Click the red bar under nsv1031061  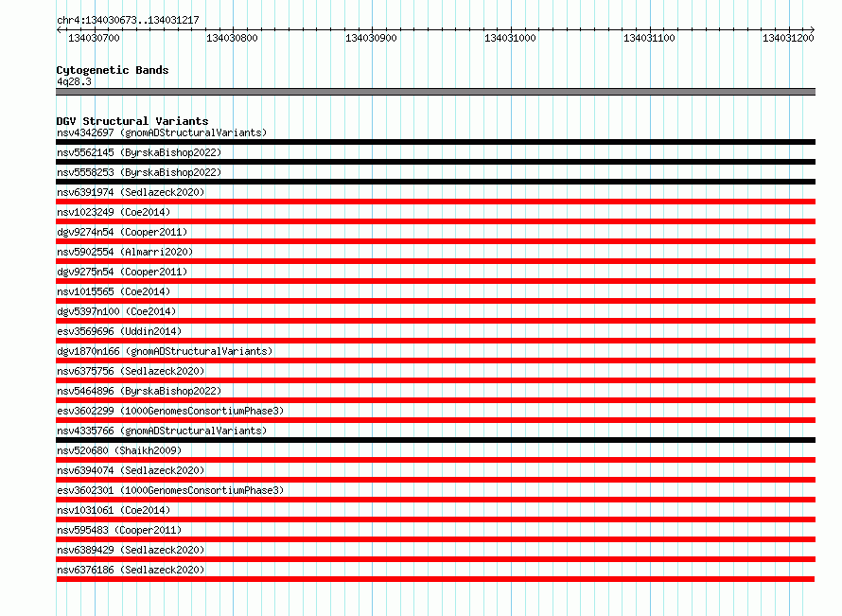click(x=435, y=519)
